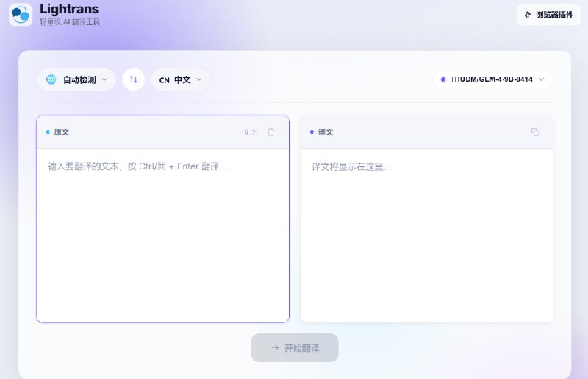Focus the source text input area
The height and width of the screenshot is (379, 588).
[162, 235]
